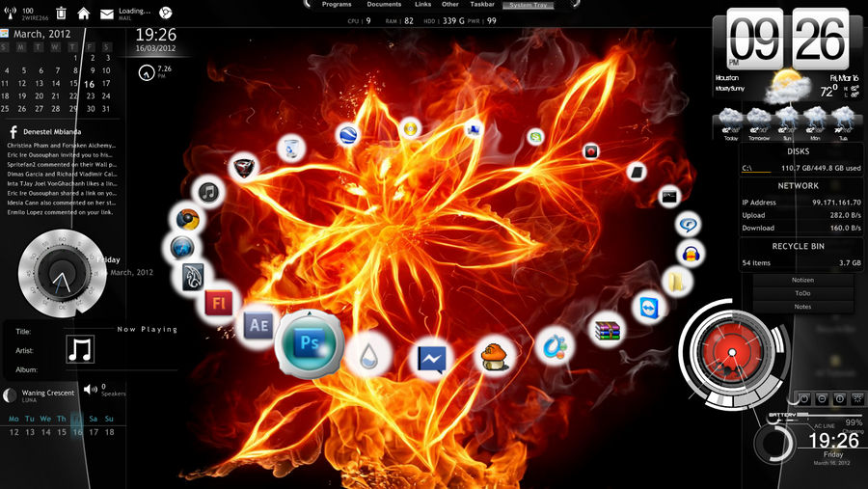868x489 pixels.
Task: Click the green S dock icon
Action: click(x=535, y=137)
